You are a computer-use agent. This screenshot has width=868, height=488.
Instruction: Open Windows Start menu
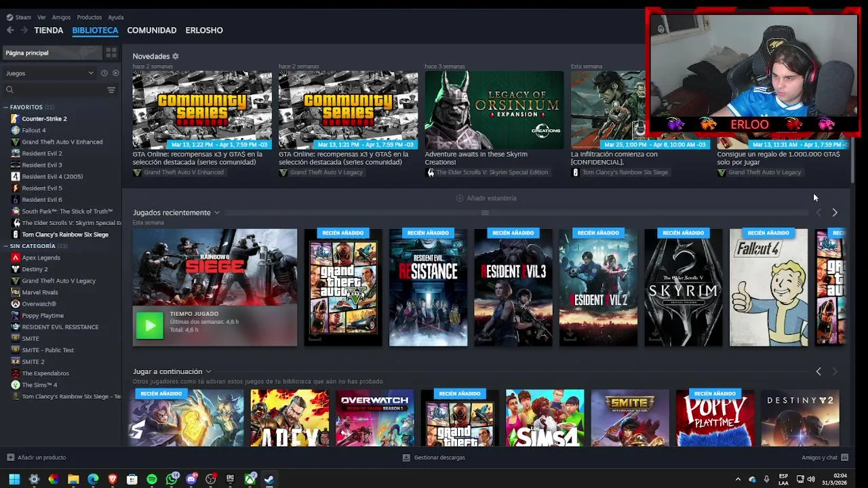point(14,479)
